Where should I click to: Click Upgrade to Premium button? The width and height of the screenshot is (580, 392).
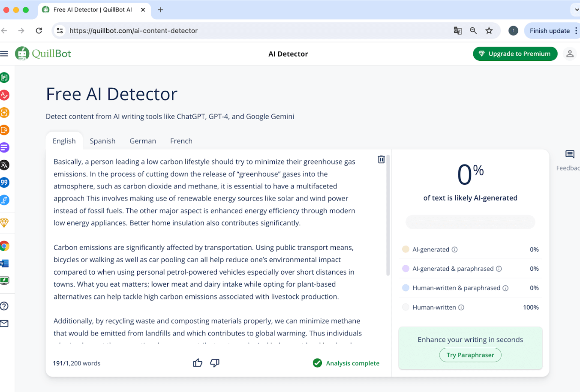click(x=515, y=54)
